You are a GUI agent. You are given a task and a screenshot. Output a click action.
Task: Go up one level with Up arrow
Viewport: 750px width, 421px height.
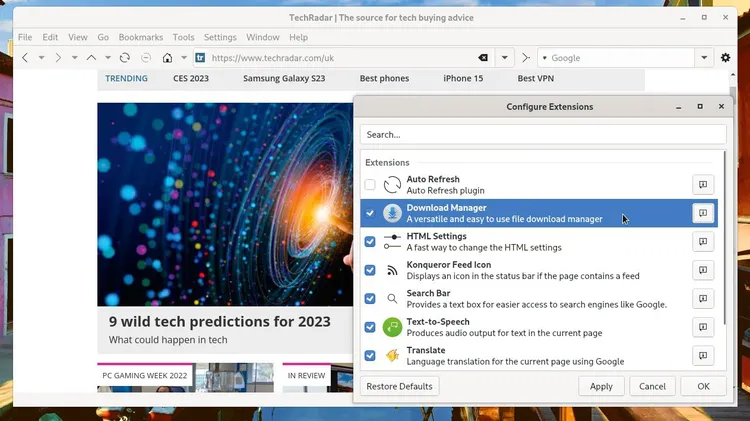[91, 58]
